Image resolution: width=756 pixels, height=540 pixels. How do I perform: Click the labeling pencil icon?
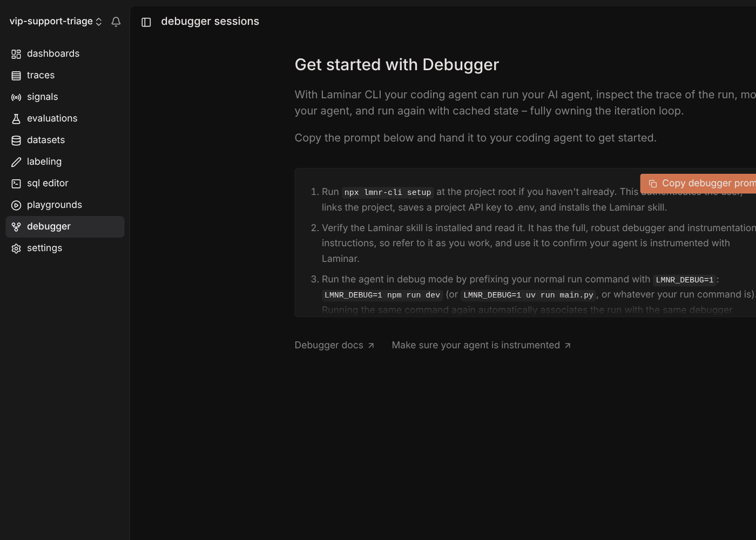(x=16, y=162)
